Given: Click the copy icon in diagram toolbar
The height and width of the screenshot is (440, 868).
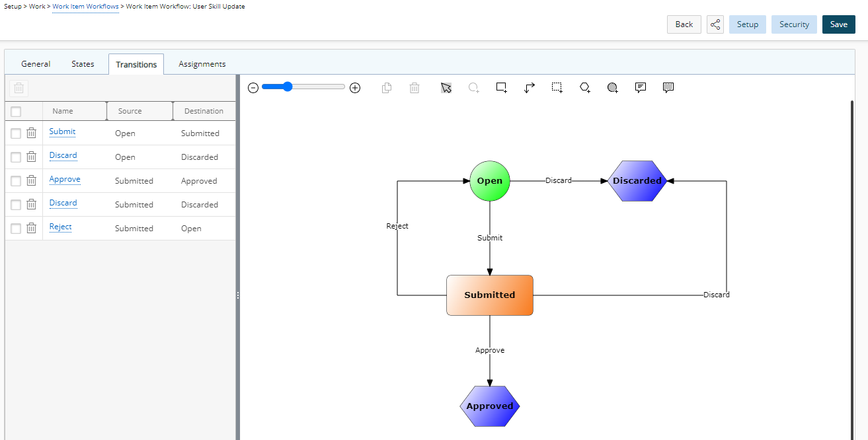Looking at the screenshot, I should coord(387,88).
